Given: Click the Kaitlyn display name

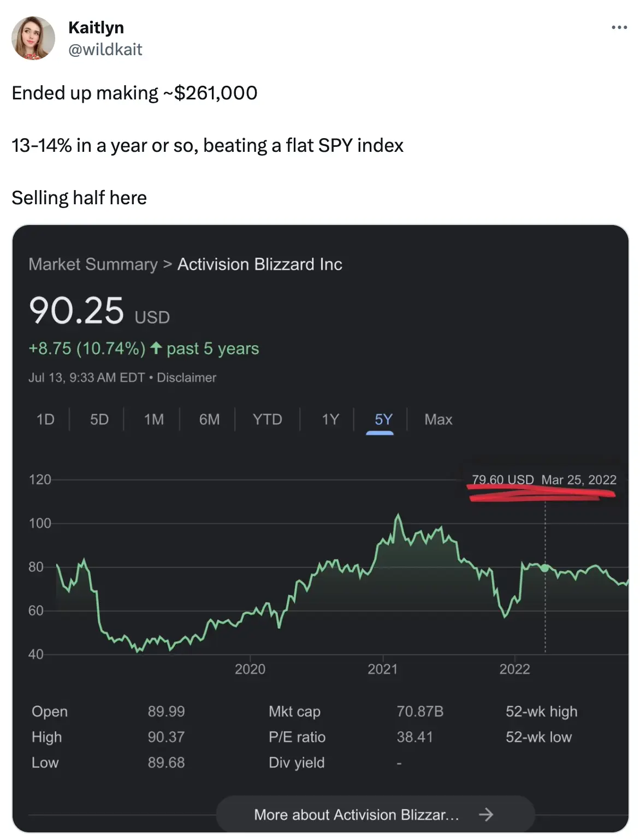Looking at the screenshot, I should pos(96,27).
